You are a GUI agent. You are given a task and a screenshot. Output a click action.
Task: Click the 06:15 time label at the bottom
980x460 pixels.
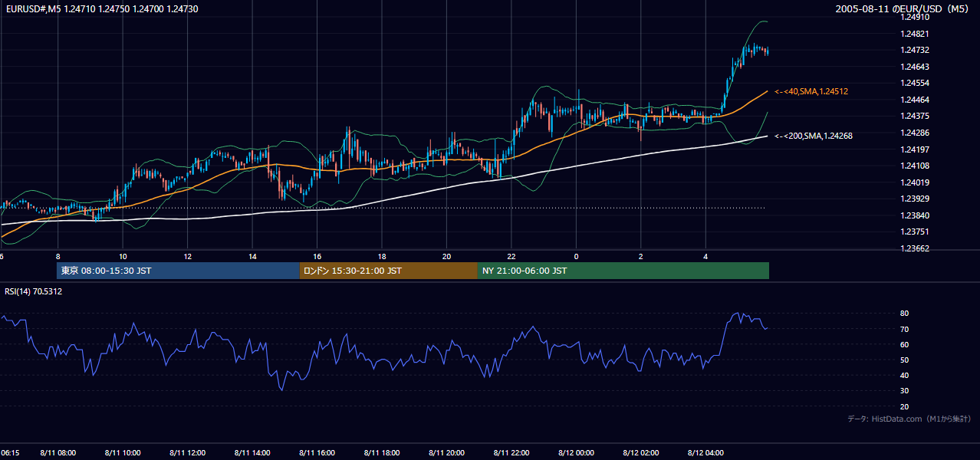10,453
